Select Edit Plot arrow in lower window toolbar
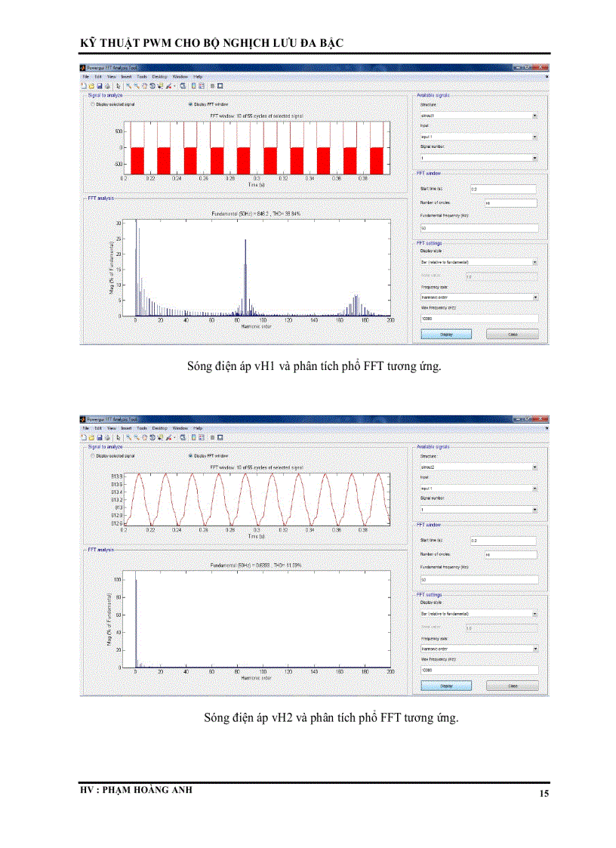Image resolution: width=616 pixels, height=848 pixels. (119, 436)
